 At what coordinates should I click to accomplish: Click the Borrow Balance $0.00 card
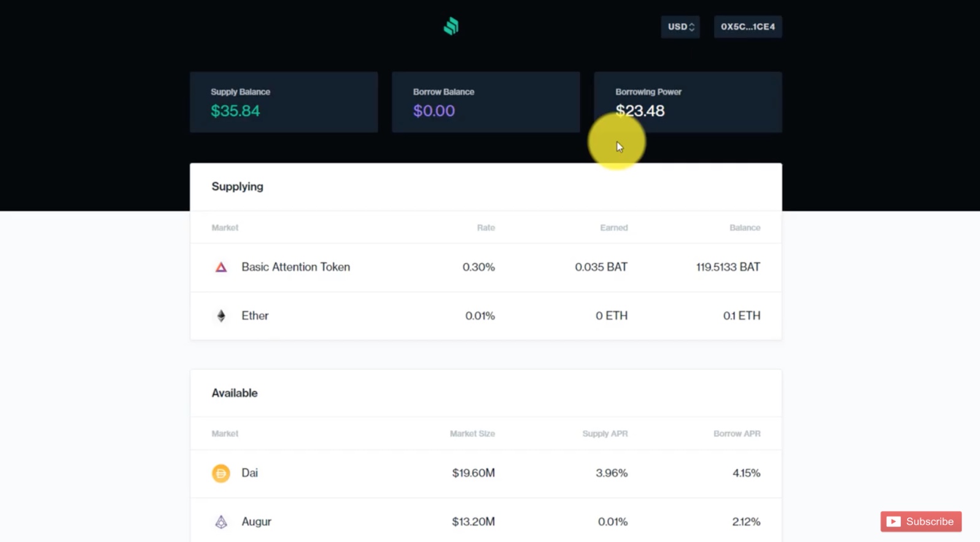(x=486, y=102)
